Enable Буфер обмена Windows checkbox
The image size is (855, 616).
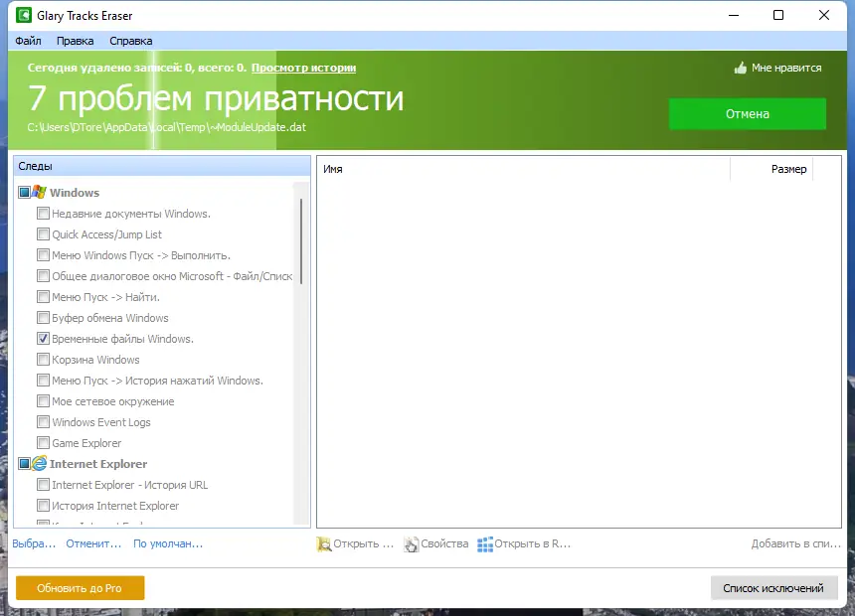point(43,317)
